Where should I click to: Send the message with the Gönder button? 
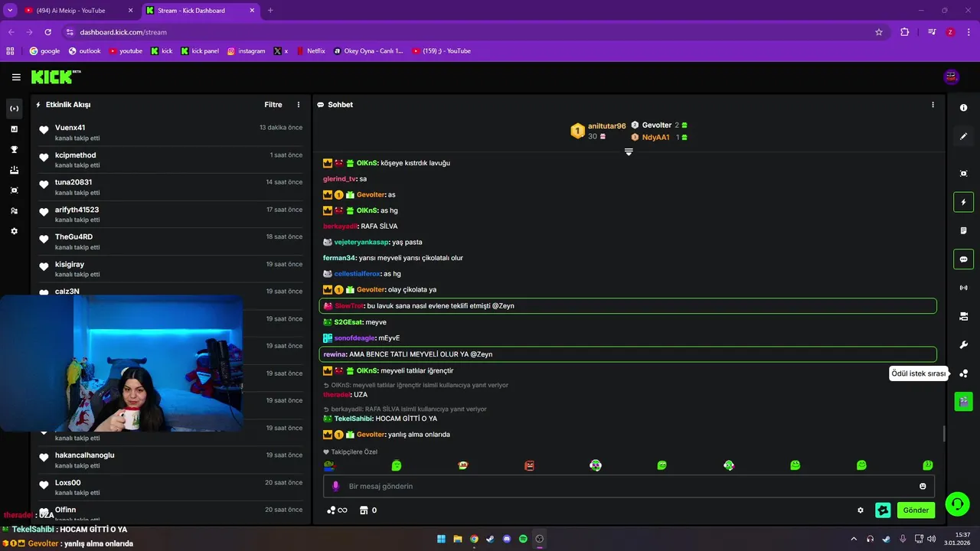coord(916,510)
